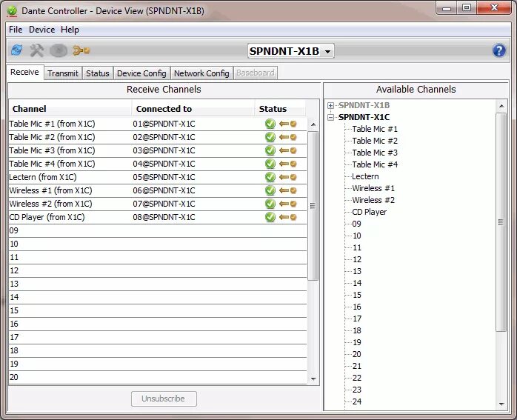Select CD Player in Available Channels tree
Viewport: 517px width, 420px height.
370,213
